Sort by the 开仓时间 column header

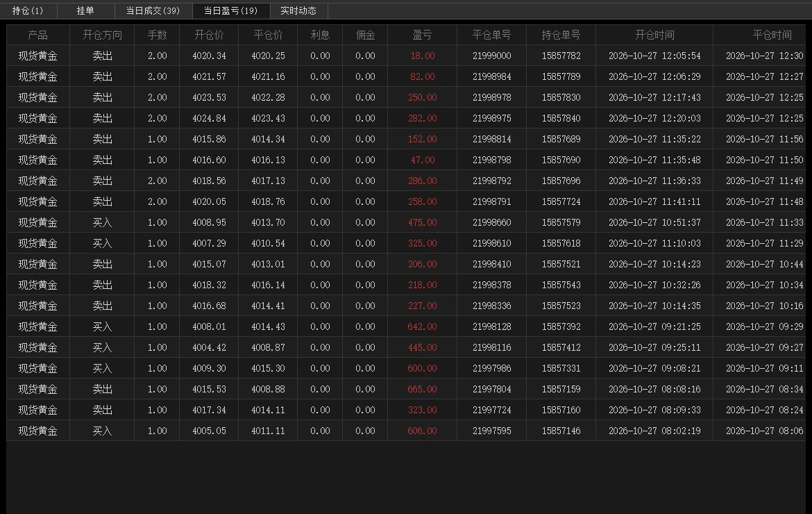[x=654, y=35]
